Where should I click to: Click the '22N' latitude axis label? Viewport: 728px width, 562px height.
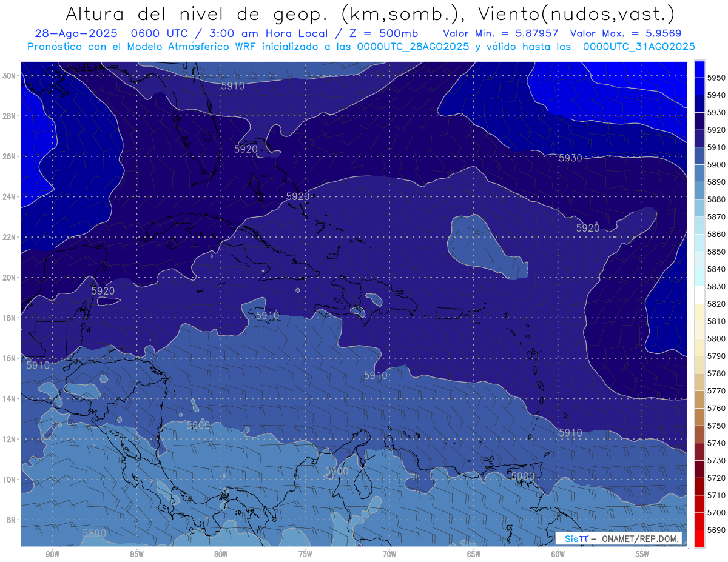[9, 237]
